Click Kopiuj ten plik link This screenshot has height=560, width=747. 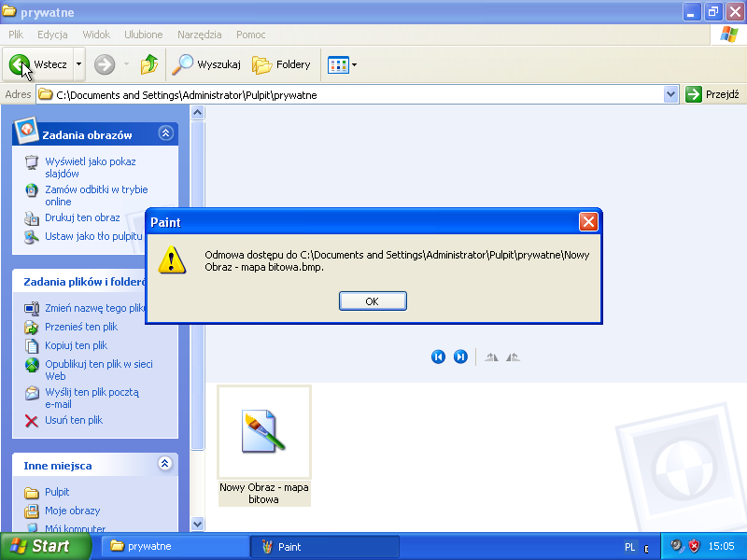click(x=76, y=345)
